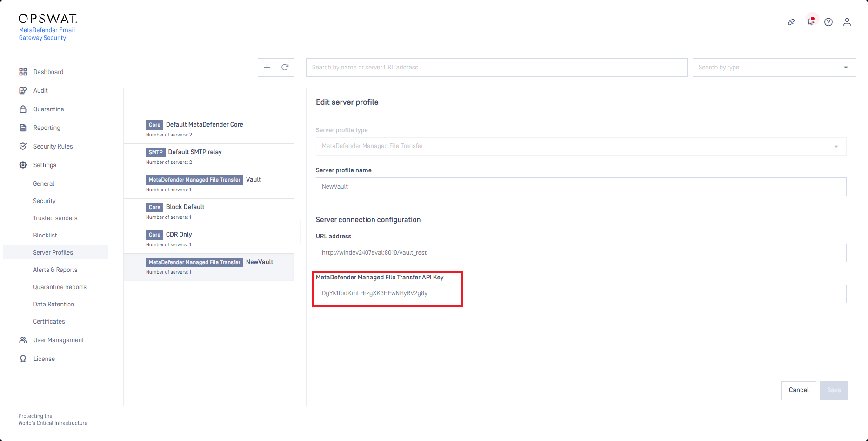Screen dimensions: 868x441
Task: Open the help question mark icon
Action: click(828, 22)
